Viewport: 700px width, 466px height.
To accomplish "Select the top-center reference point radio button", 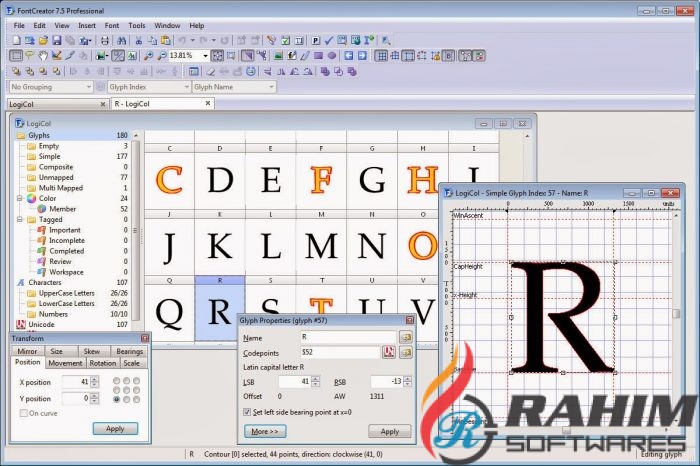I will point(126,381).
